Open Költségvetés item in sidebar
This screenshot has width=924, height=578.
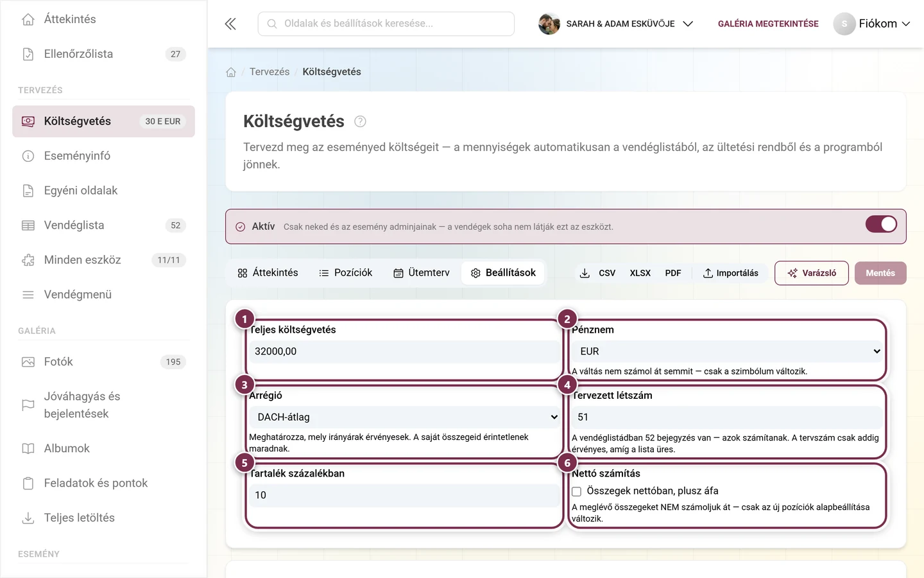(x=103, y=121)
